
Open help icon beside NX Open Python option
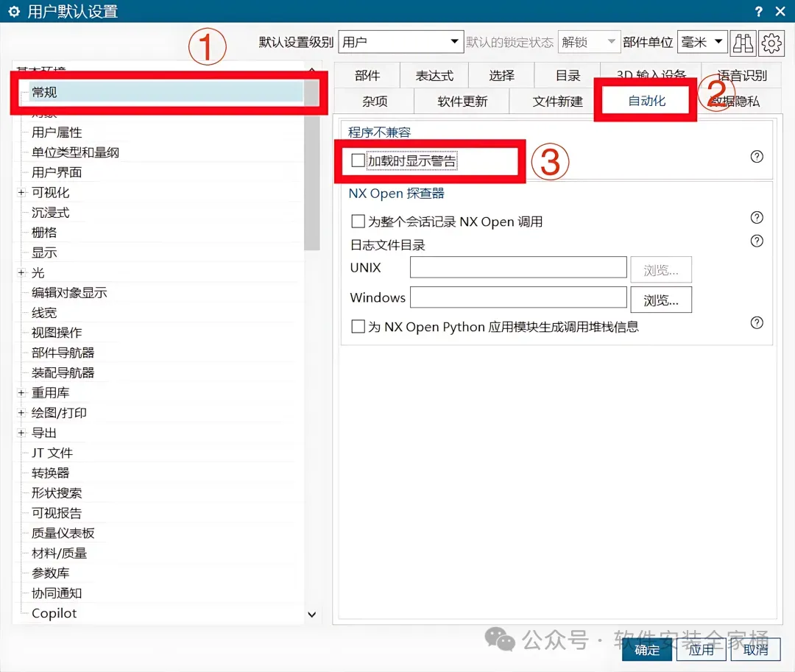click(757, 323)
